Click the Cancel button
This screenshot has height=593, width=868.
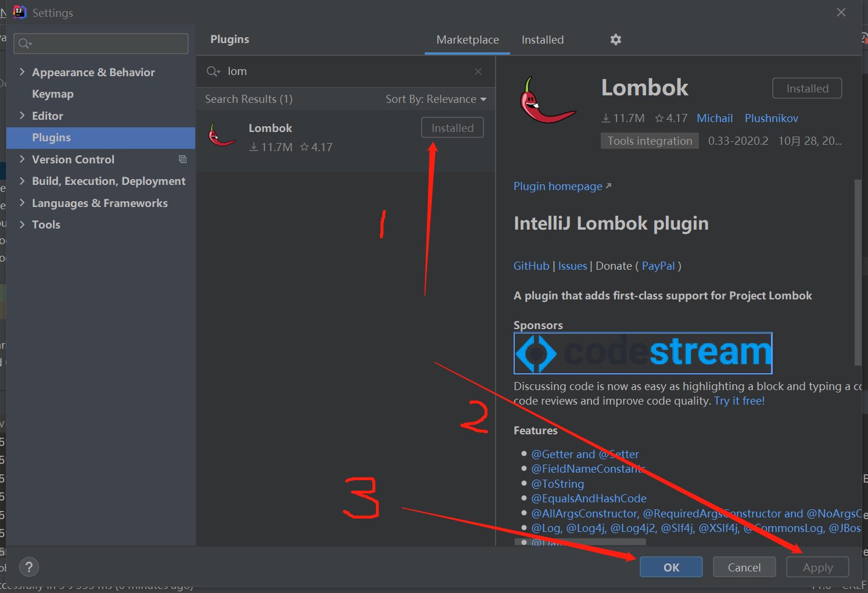[x=744, y=567]
